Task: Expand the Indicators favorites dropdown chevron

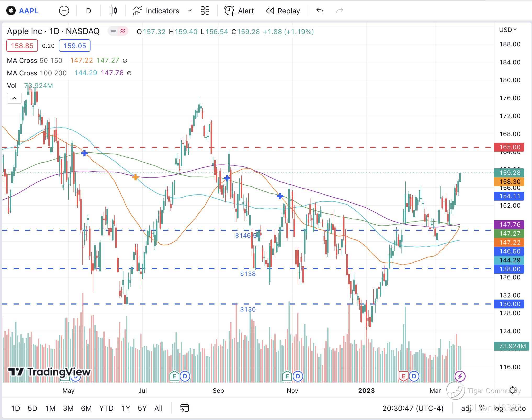Action: [x=190, y=11]
